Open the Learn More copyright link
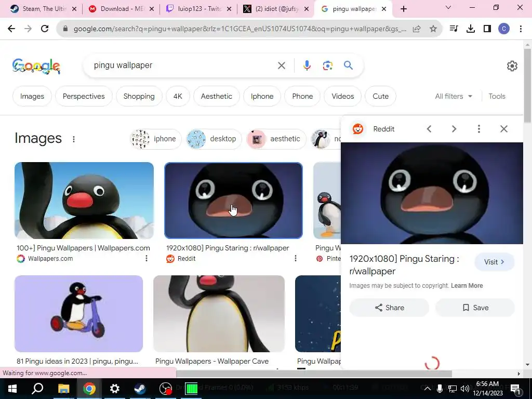The height and width of the screenshot is (399, 532). [x=467, y=286]
